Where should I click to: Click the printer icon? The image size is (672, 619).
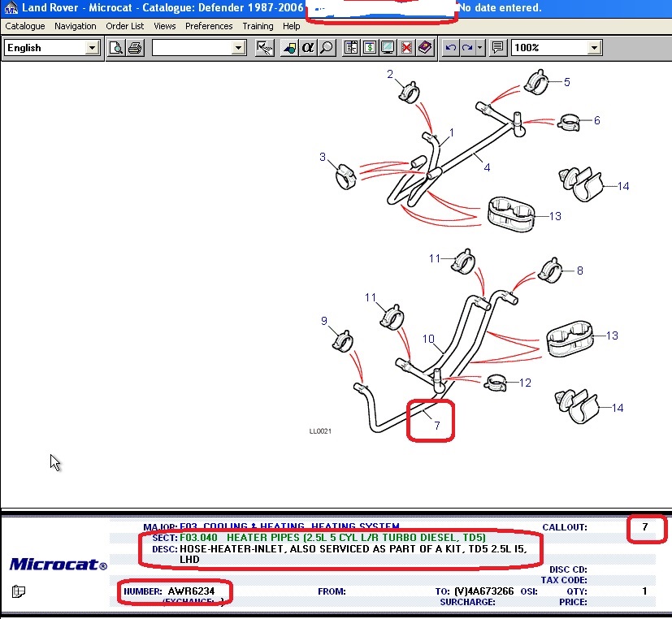(135, 48)
